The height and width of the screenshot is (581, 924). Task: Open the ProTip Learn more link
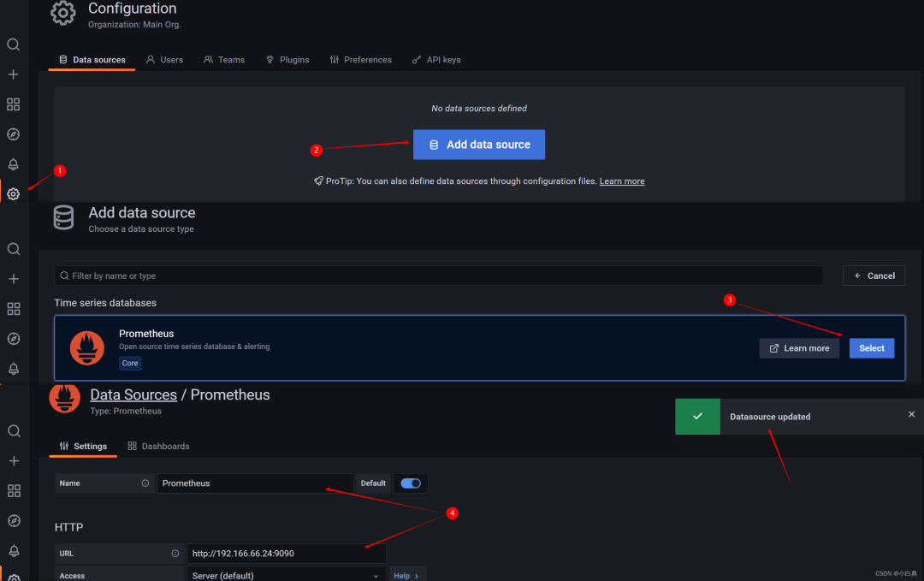tap(622, 181)
